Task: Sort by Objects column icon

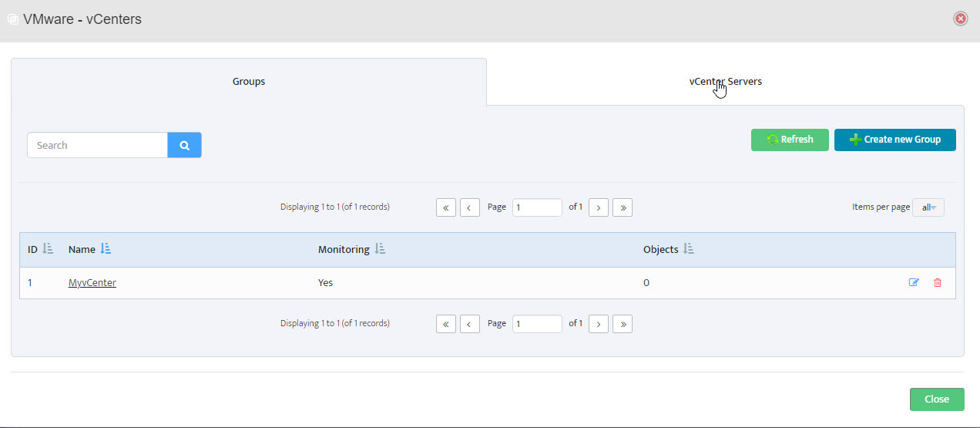Action: click(x=689, y=249)
